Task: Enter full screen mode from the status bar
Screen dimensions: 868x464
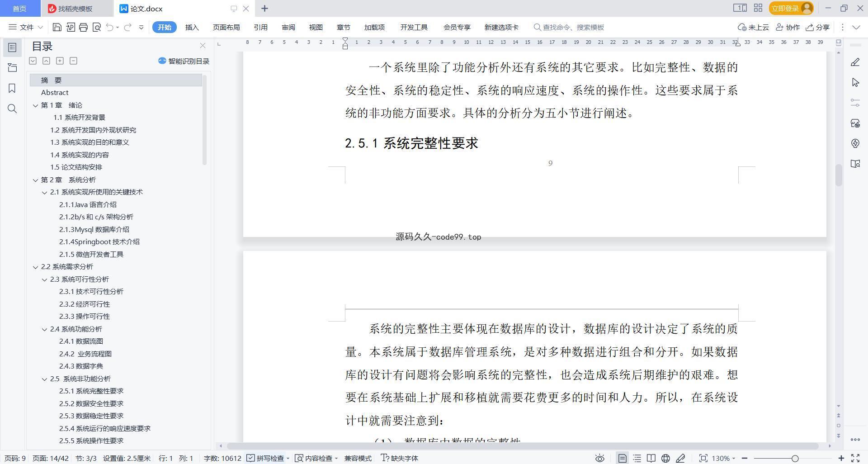Action: [x=855, y=458]
